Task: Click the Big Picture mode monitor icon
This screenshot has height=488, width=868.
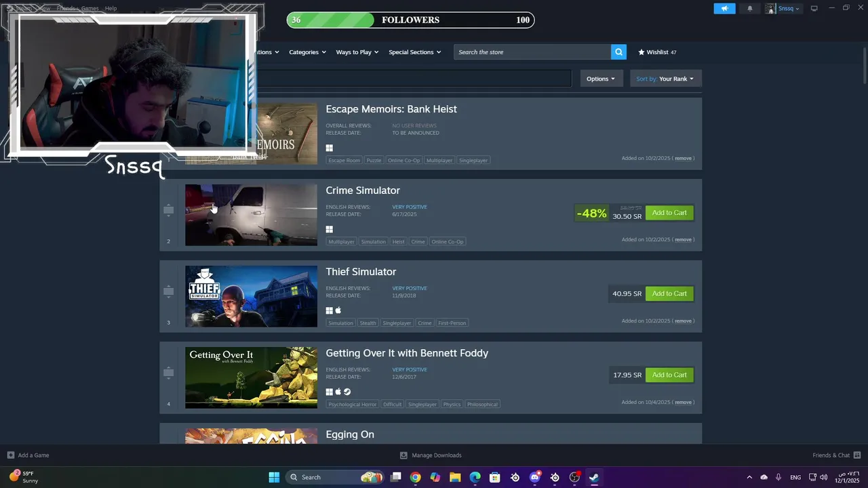Action: pyautogui.click(x=814, y=8)
